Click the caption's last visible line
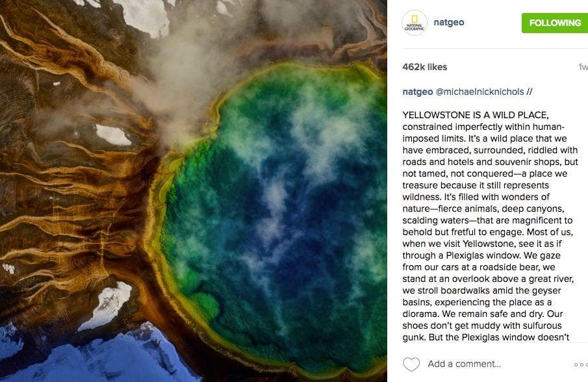Screen dimensions: 588x382 (485, 337)
